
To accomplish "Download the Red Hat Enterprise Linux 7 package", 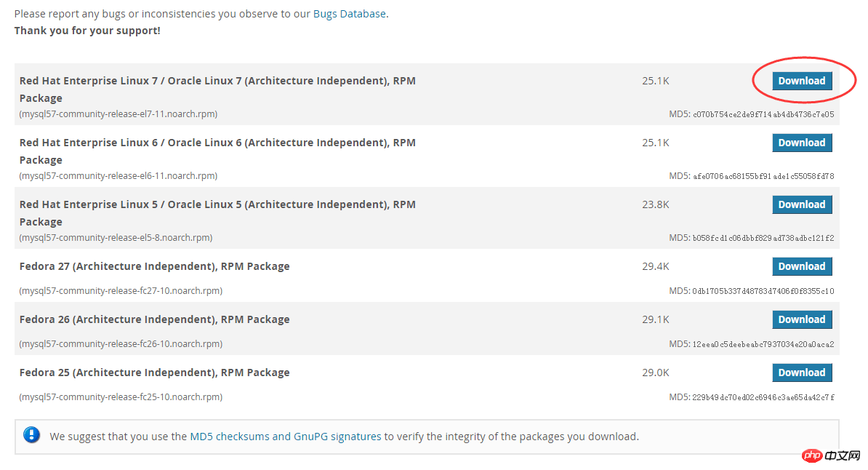I will (802, 81).
